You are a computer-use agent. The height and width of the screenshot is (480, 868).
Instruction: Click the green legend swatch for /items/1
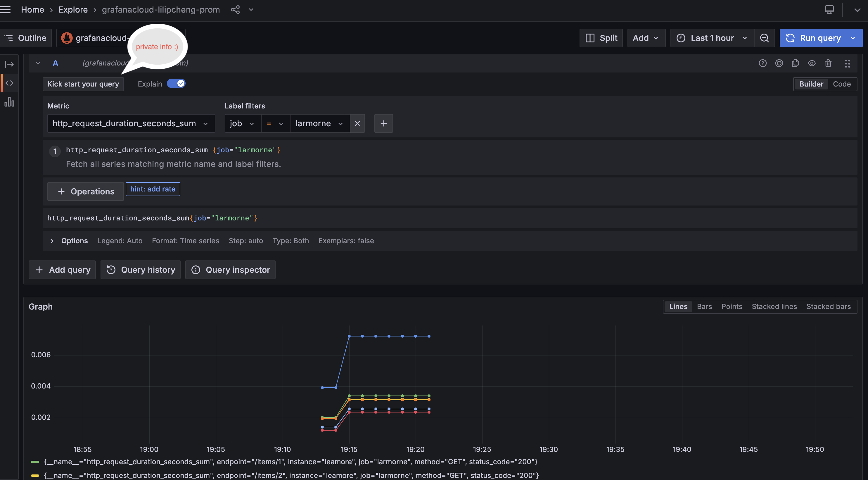click(35, 462)
